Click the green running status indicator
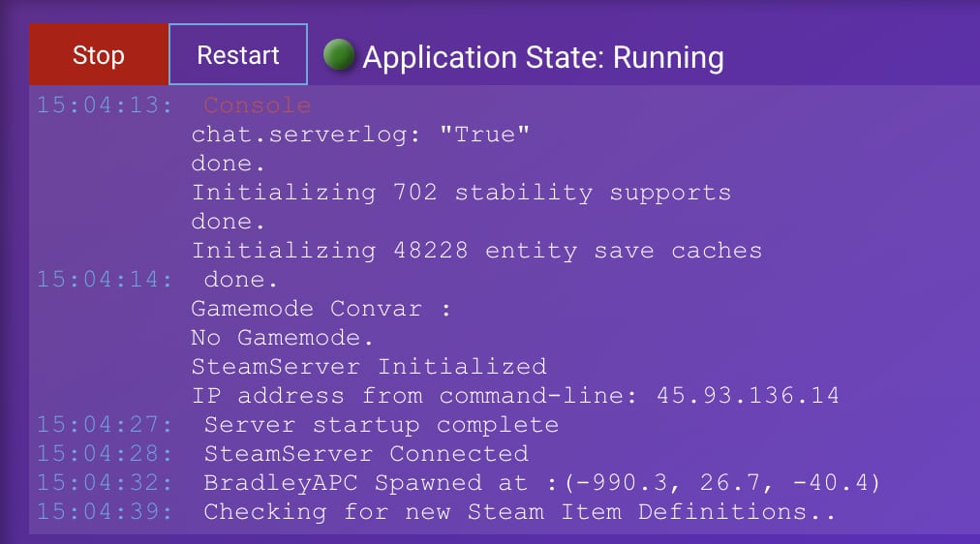This screenshot has height=544, width=980. coord(339,56)
